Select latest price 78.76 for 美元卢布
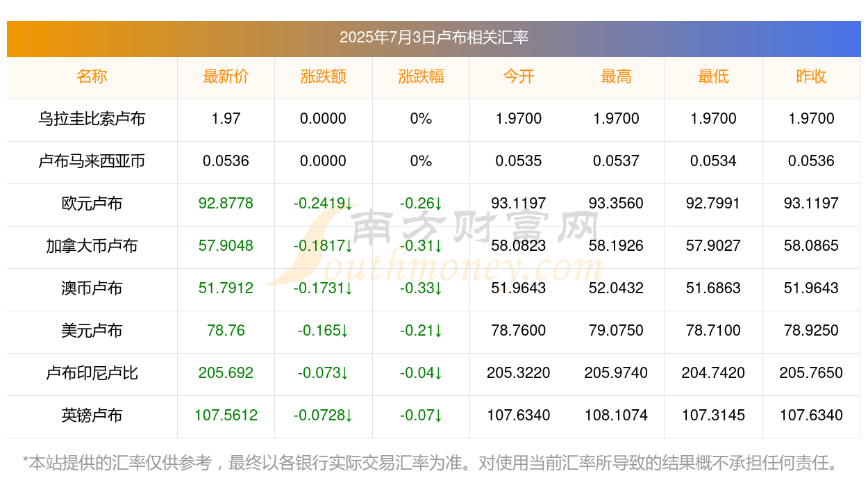Screen dimensions: 868x485 (226, 331)
